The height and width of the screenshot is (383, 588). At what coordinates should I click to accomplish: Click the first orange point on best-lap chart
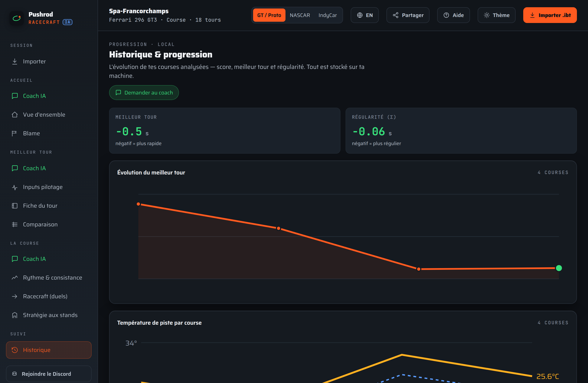(x=138, y=204)
